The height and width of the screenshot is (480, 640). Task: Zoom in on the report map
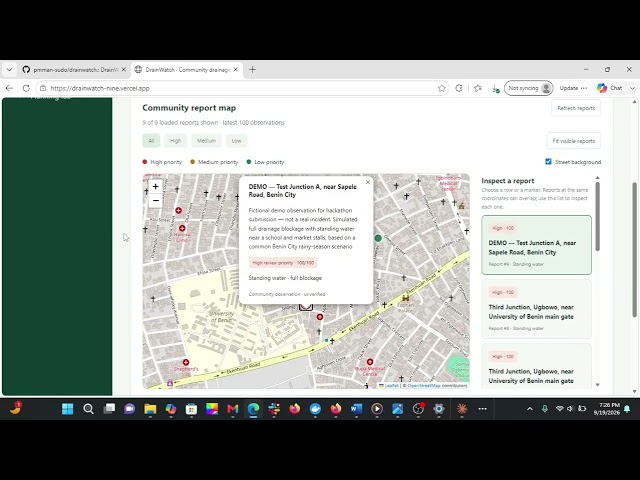tap(156, 187)
